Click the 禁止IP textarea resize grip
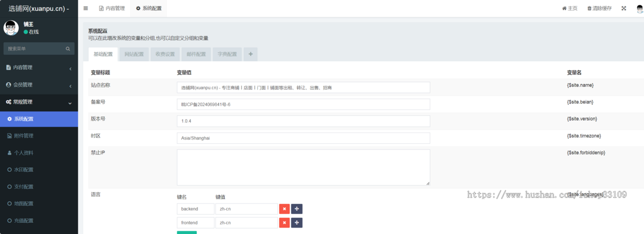644x234 pixels. (428, 184)
